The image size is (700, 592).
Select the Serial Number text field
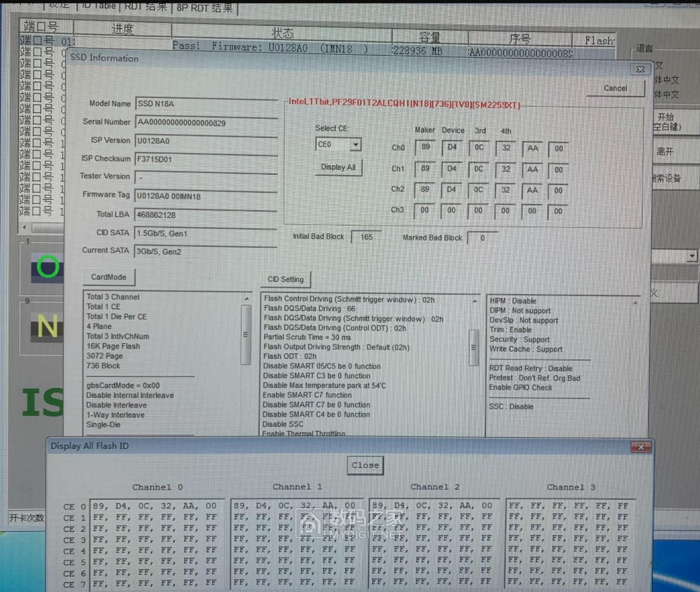(x=205, y=123)
